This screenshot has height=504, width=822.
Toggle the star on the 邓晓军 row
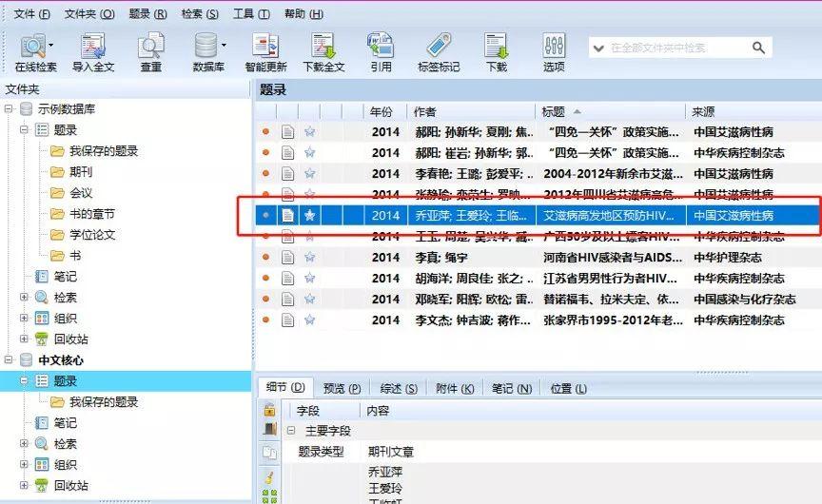pos(310,300)
